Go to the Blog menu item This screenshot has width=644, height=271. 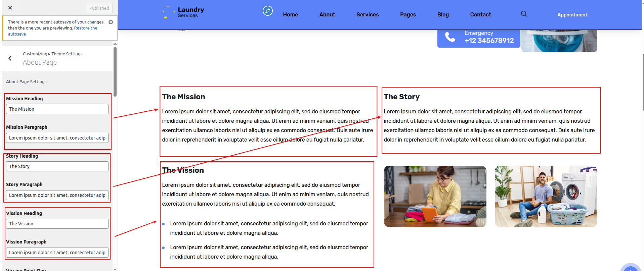point(443,14)
